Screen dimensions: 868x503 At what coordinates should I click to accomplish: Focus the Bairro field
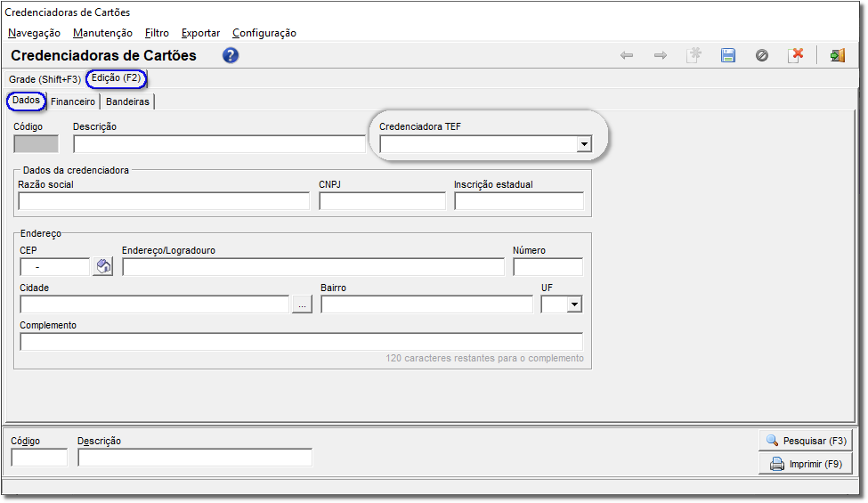pyautogui.click(x=426, y=304)
